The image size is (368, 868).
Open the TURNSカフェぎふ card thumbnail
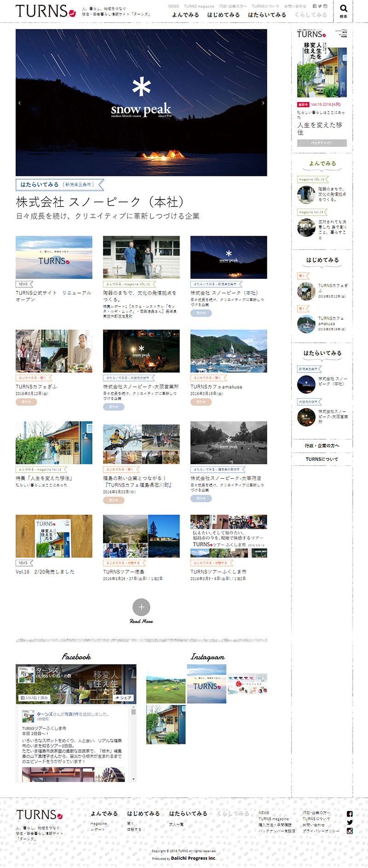54,351
